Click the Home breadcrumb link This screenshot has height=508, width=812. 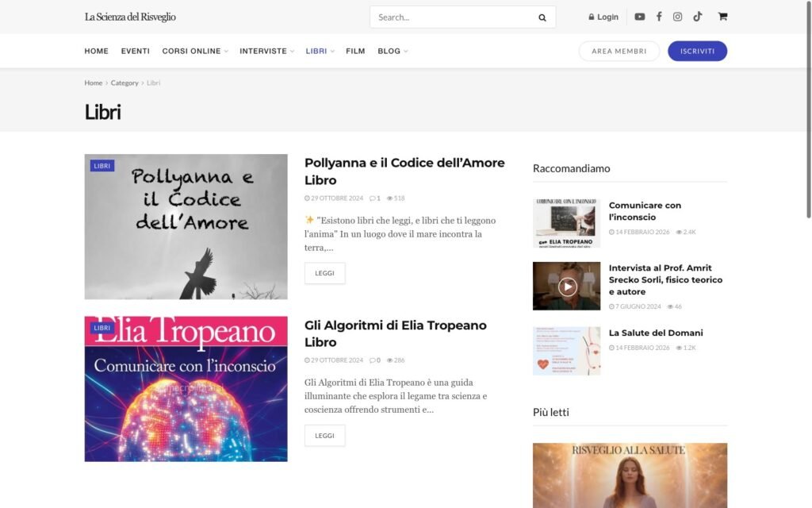(x=94, y=83)
